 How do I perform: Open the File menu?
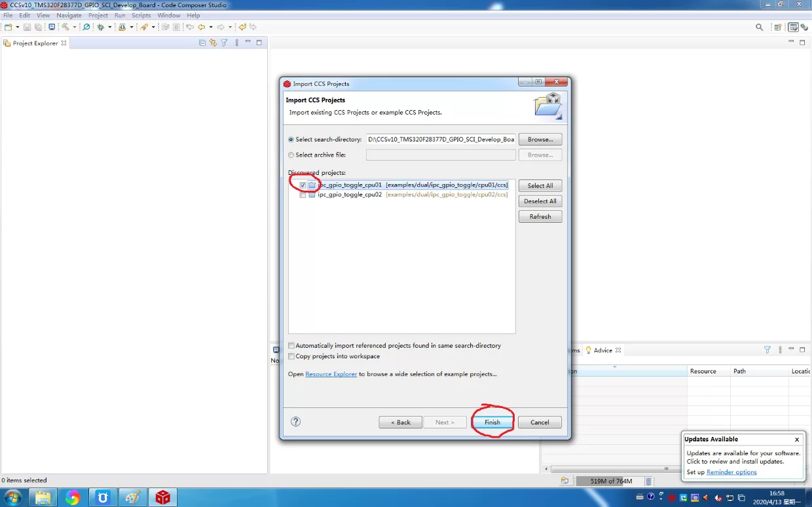coord(8,15)
